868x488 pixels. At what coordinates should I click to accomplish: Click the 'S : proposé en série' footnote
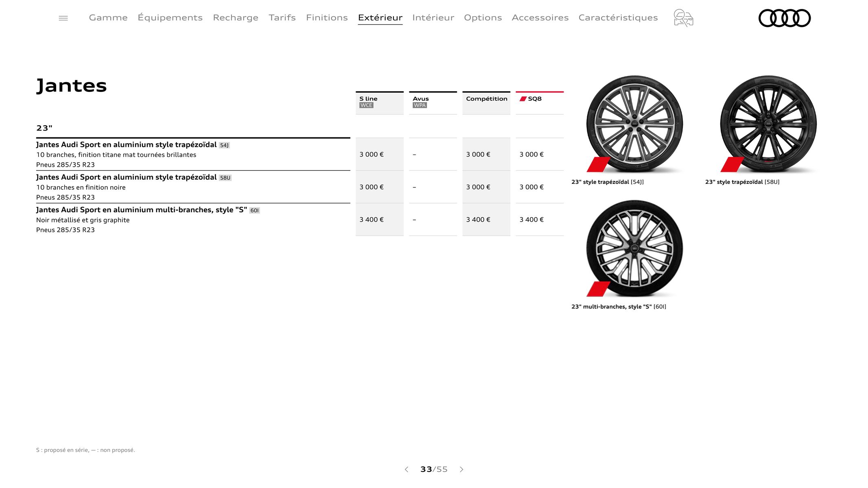[x=85, y=450]
